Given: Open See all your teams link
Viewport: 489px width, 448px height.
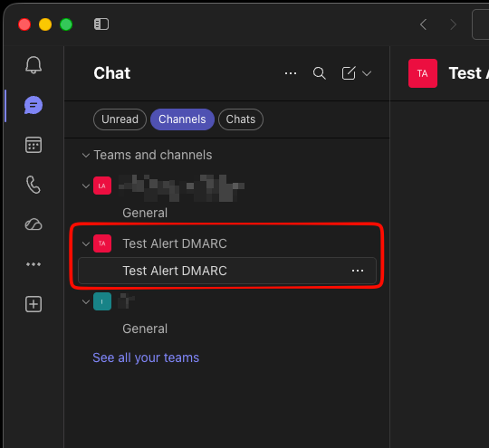Looking at the screenshot, I should click(x=146, y=357).
